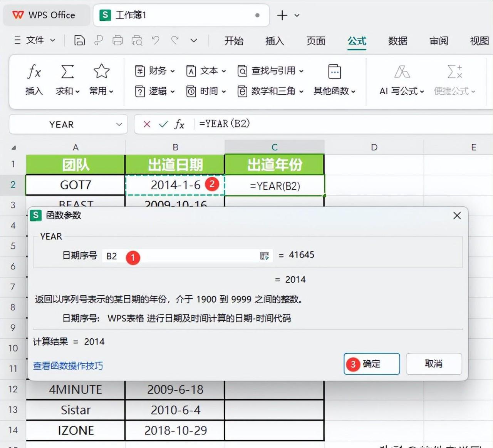Select column D header
The image size is (493, 448).
[x=374, y=147]
